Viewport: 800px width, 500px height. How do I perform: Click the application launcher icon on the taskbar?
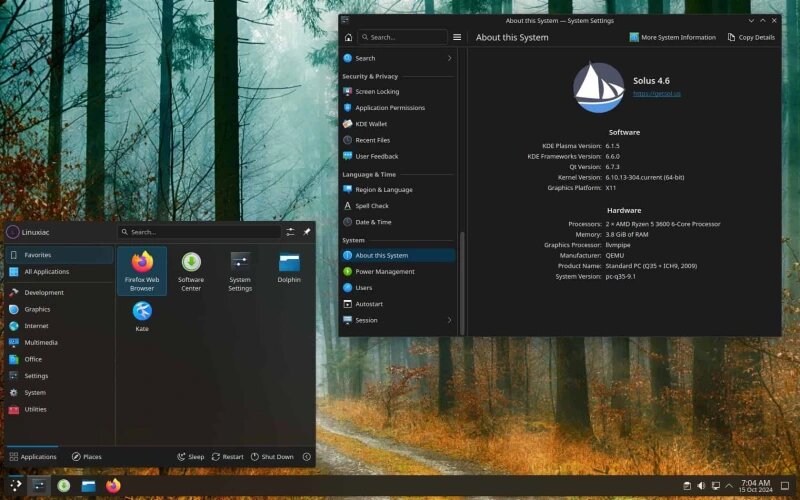15,485
